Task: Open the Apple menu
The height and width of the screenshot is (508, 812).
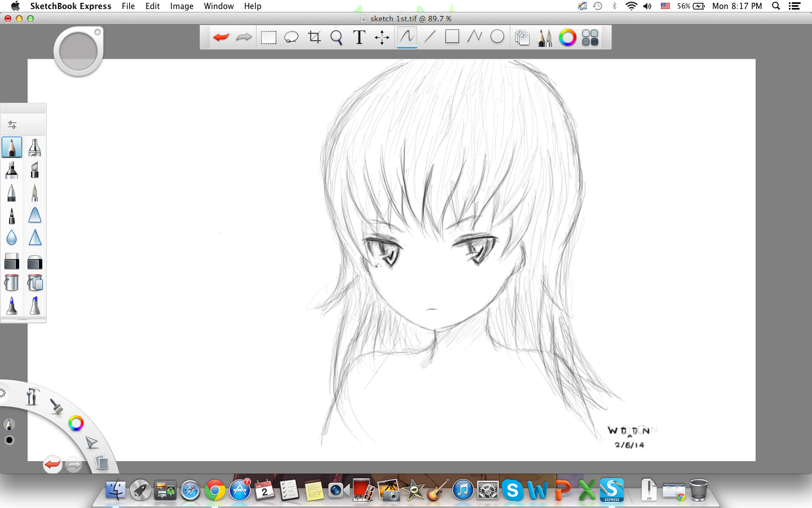Action: [x=15, y=6]
